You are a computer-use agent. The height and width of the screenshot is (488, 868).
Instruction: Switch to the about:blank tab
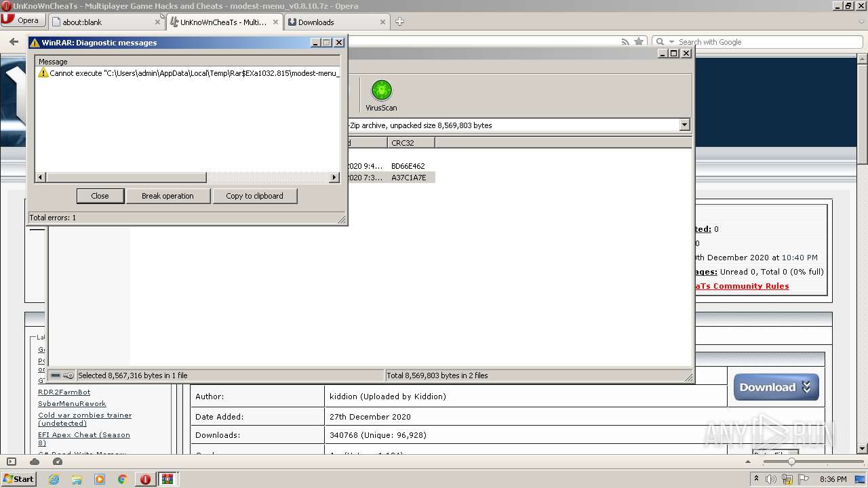click(x=106, y=22)
